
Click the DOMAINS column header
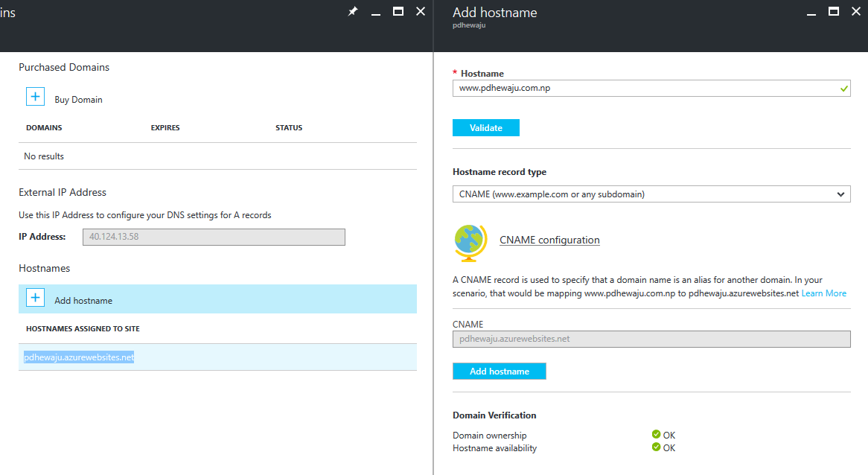[x=44, y=128]
